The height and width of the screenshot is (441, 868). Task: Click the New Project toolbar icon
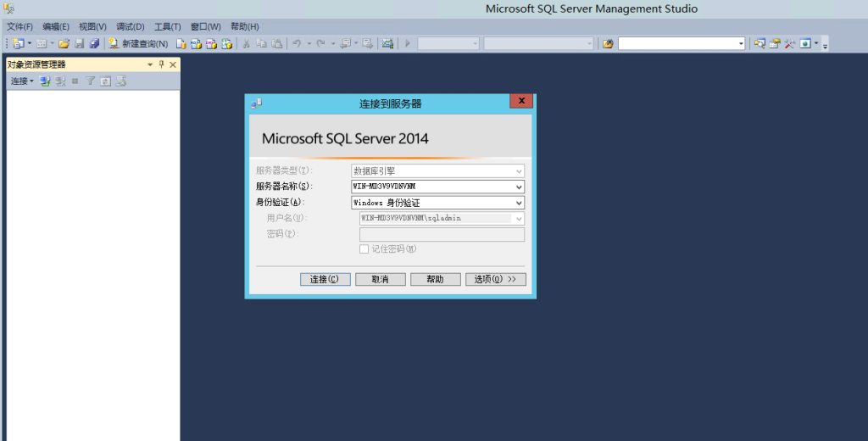[19, 43]
